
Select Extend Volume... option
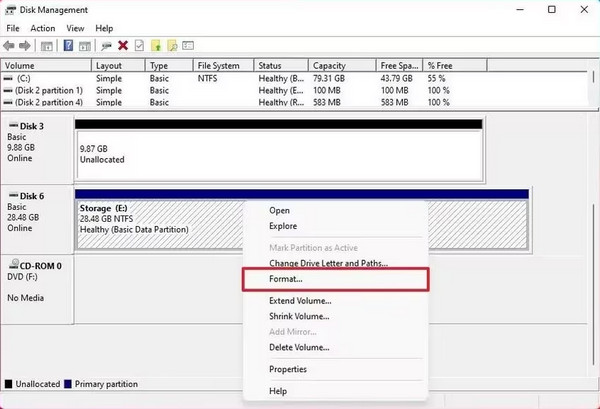tap(335, 301)
